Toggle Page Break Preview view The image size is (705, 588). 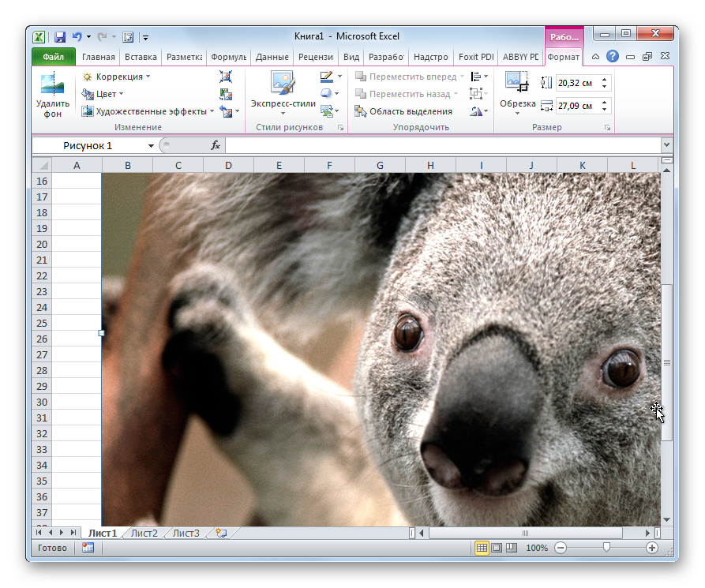pyautogui.click(x=512, y=548)
